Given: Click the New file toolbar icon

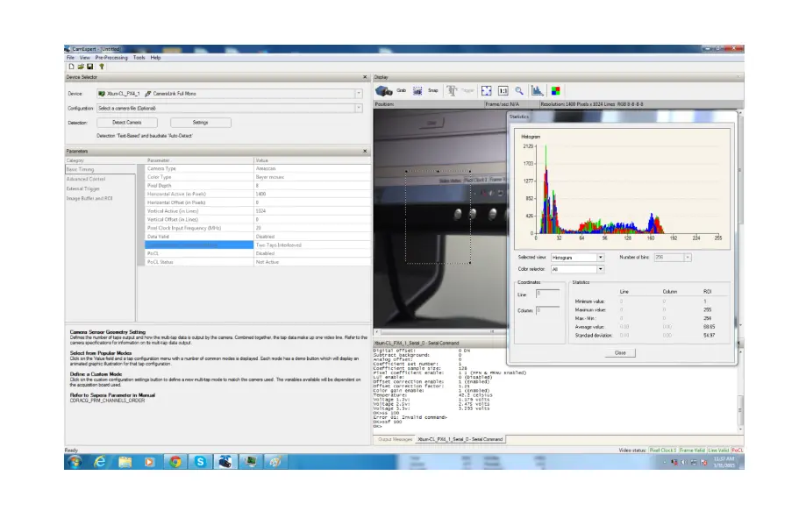Looking at the screenshot, I should click(x=71, y=66).
